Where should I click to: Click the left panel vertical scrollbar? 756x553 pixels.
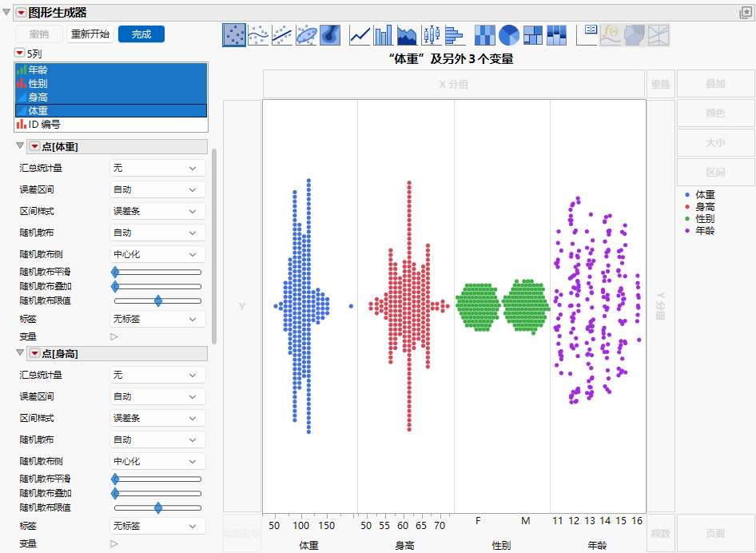coord(214,246)
